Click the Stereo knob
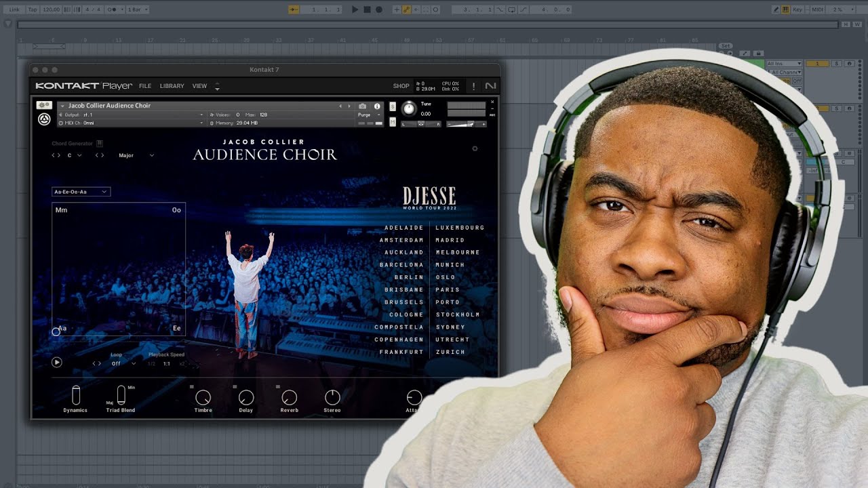This screenshot has width=868, height=488. (x=332, y=397)
